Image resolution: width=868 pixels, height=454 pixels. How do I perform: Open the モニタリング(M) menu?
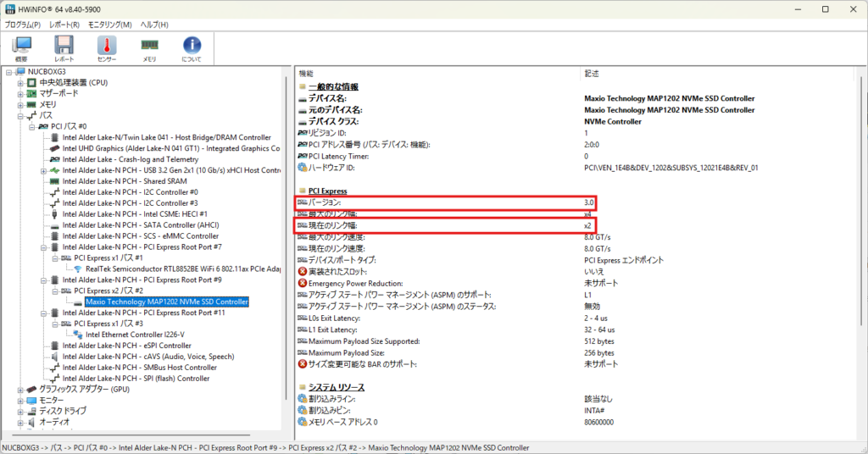pyautogui.click(x=109, y=25)
